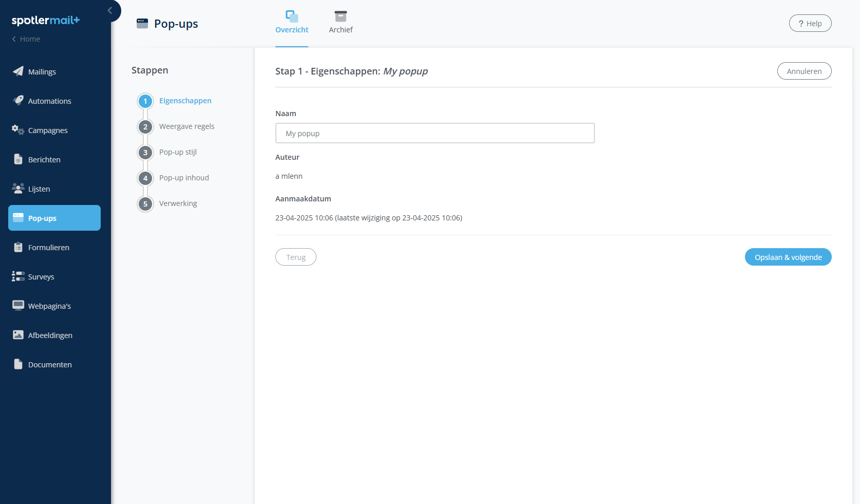Open Lijsten people icon
This screenshot has height=504, width=860.
pyautogui.click(x=18, y=189)
